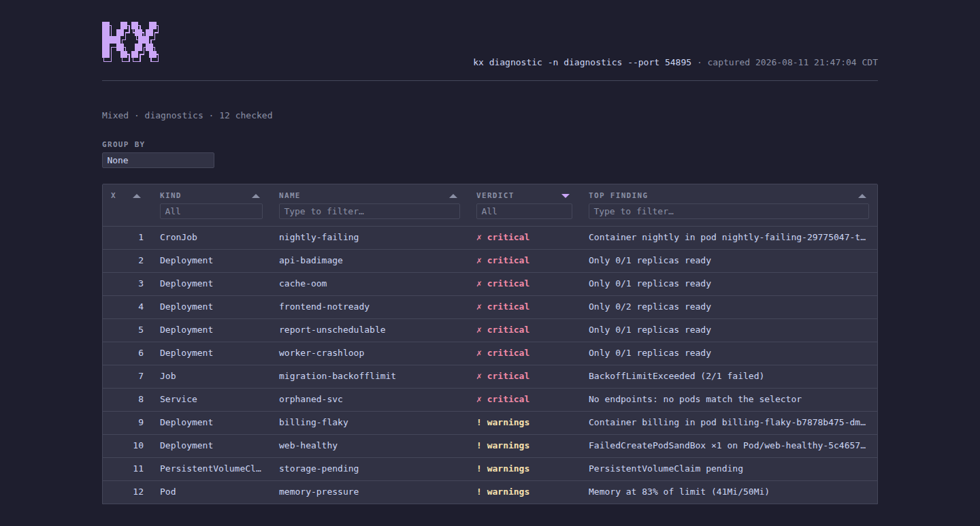The image size is (980, 526).
Task: Click the KX logo
Action: click(x=131, y=42)
